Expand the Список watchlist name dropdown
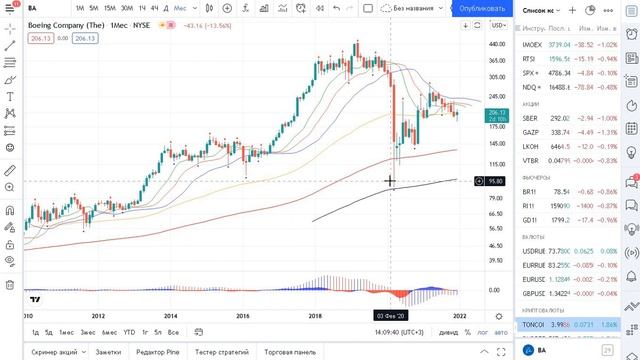640x360 pixels. [x=541, y=10]
